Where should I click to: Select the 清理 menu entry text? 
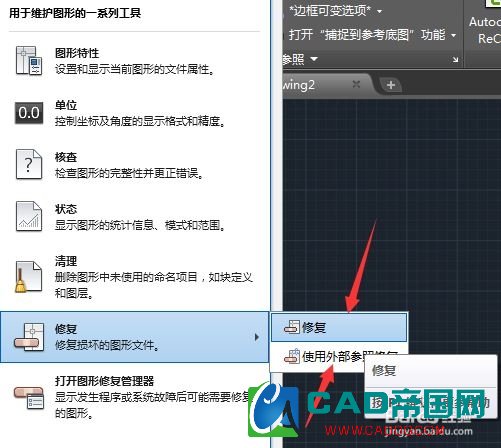[x=66, y=261]
